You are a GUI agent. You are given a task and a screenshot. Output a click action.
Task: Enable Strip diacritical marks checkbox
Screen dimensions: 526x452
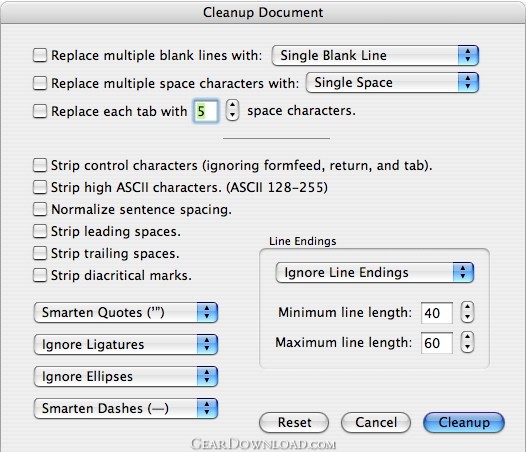[x=40, y=275]
